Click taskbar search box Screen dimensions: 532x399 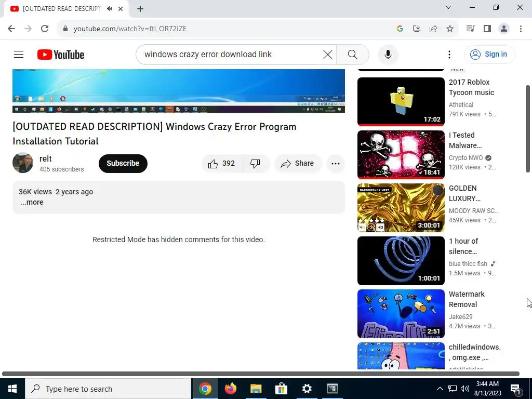tap(108, 389)
